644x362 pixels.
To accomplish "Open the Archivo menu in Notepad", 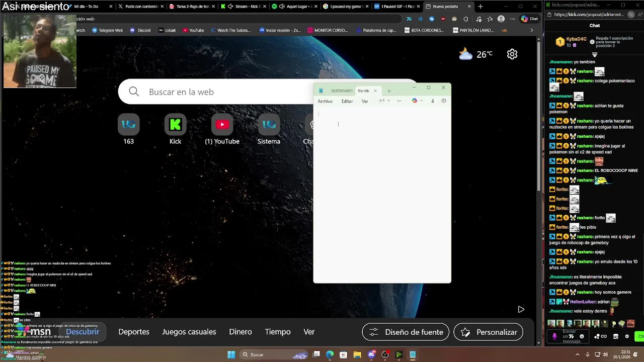I will [x=325, y=101].
